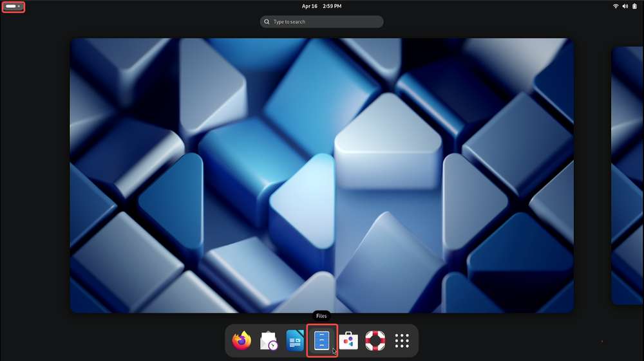The image size is (644, 361).
Task: Open the Evolution mail and calendar app
Action: (269, 340)
